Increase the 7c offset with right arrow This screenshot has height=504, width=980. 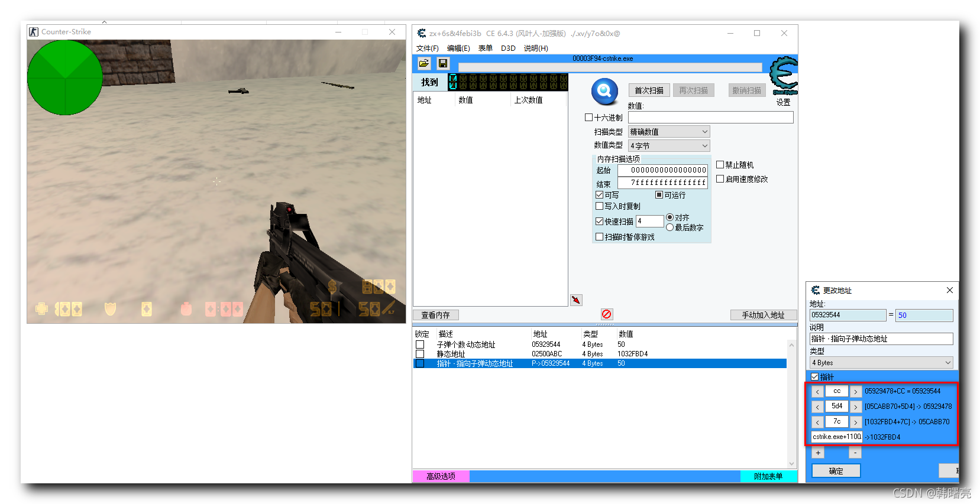[855, 422]
